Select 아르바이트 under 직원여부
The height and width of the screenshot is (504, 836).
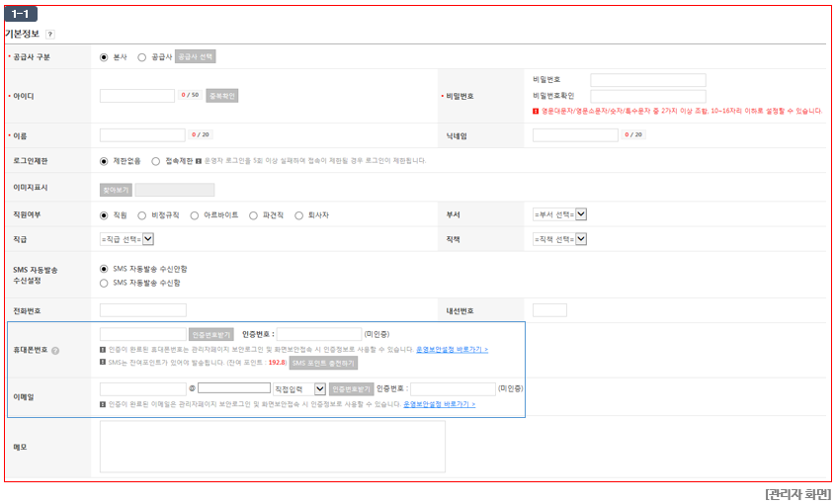coord(195,215)
